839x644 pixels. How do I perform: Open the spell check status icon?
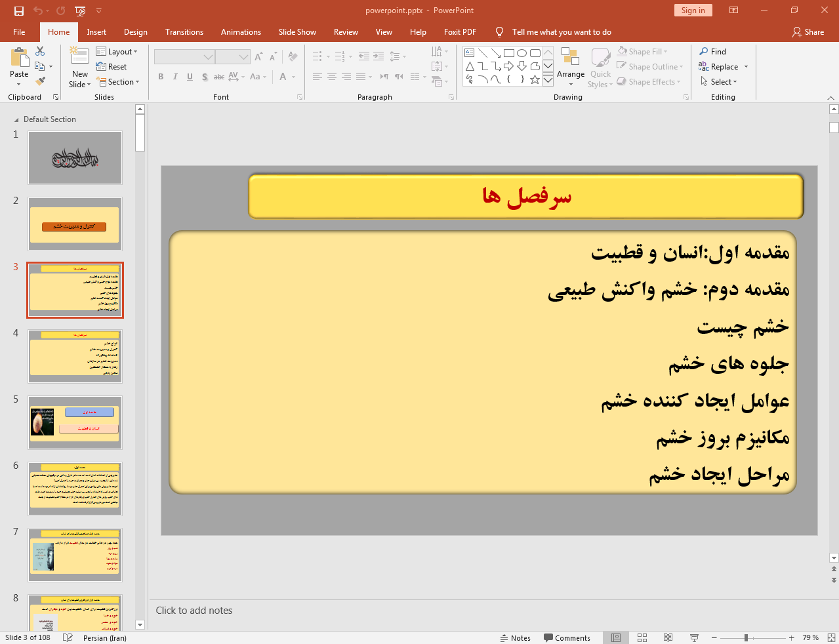click(x=68, y=637)
